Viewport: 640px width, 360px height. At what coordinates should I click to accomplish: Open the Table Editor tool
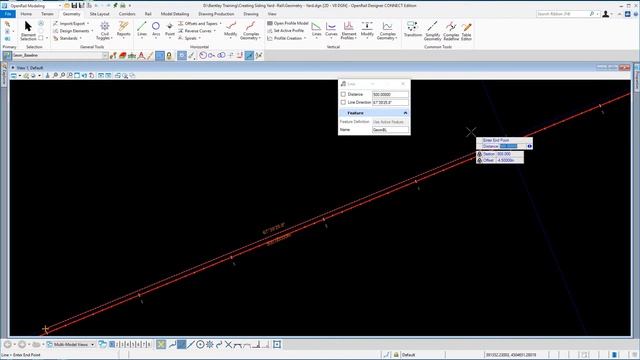pos(467,31)
